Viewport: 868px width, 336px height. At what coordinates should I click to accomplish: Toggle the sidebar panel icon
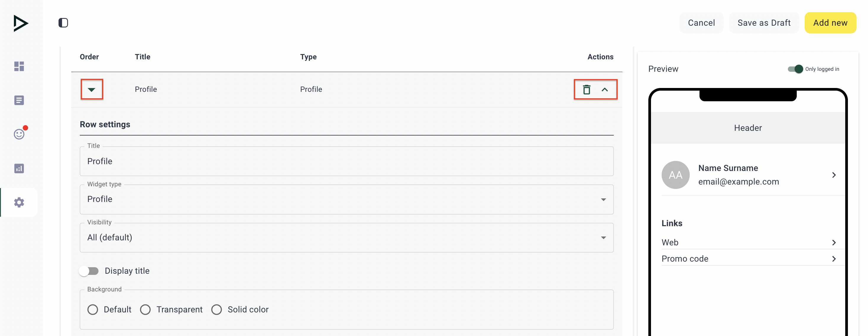tap(63, 23)
